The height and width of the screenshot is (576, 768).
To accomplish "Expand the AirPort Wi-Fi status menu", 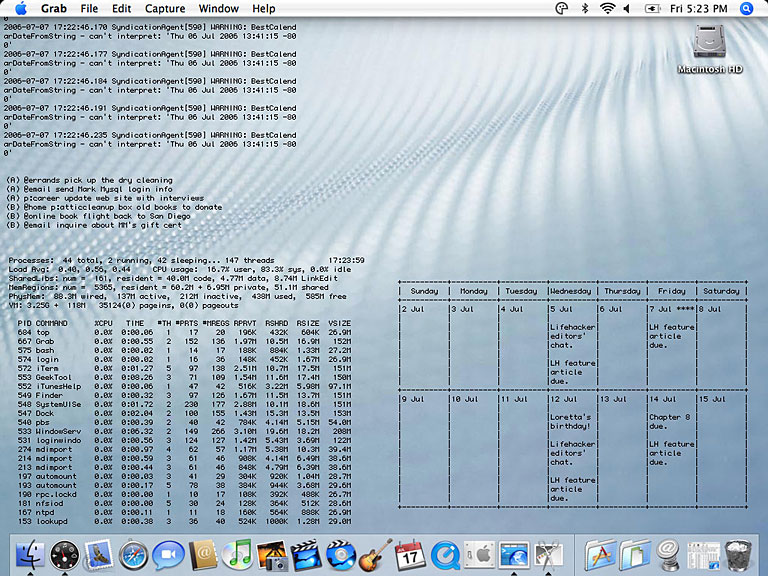I will click(607, 8).
